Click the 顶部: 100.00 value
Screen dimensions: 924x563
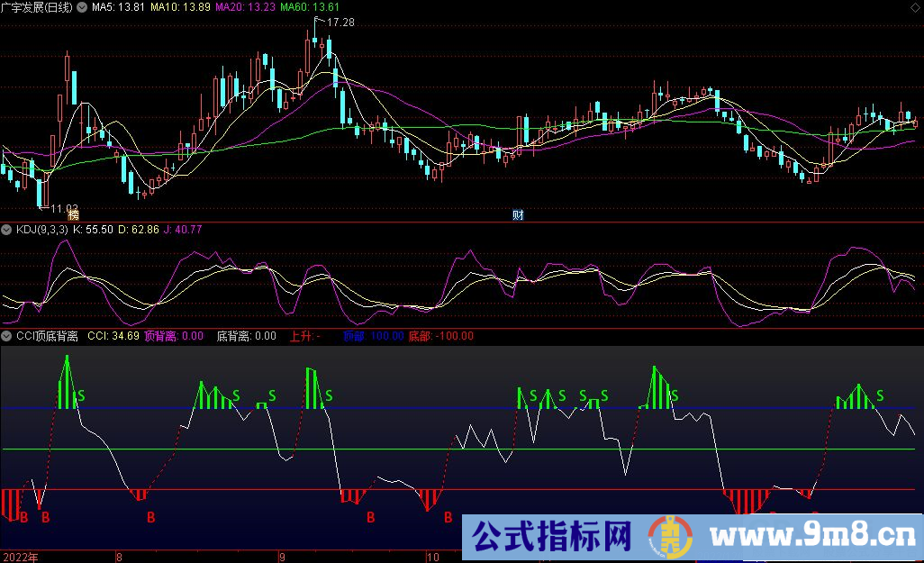pyautogui.click(x=374, y=337)
